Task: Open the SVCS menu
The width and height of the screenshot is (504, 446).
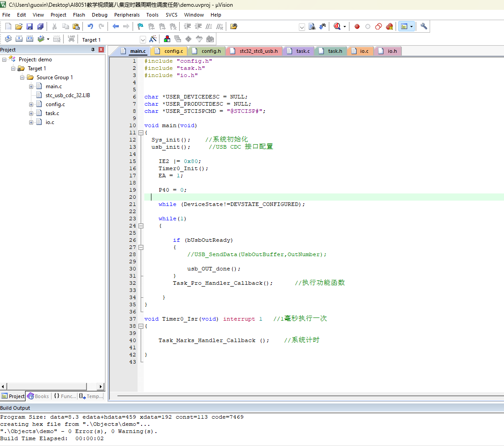Action: click(x=171, y=15)
